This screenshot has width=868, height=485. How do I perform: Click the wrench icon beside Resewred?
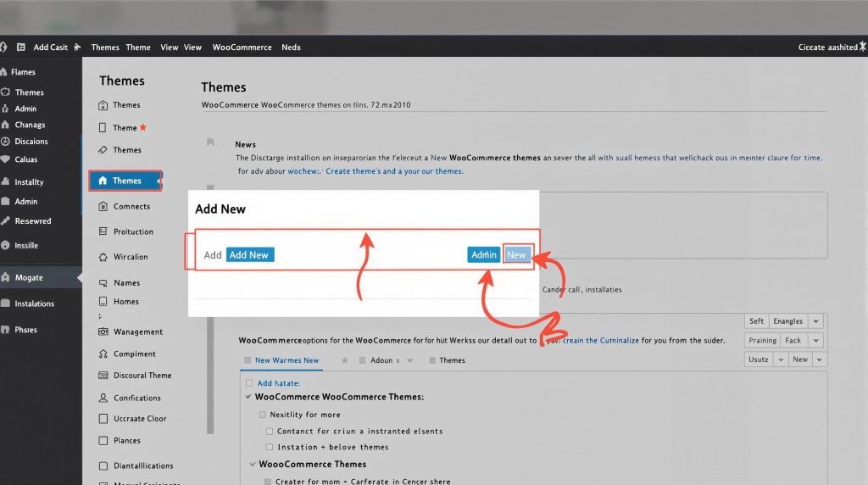(6, 221)
